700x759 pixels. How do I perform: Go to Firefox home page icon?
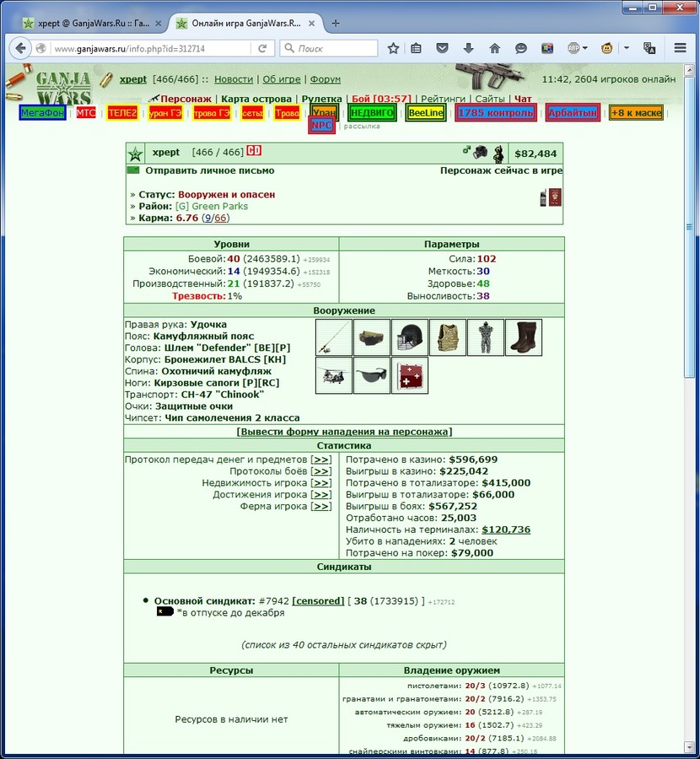[494, 48]
